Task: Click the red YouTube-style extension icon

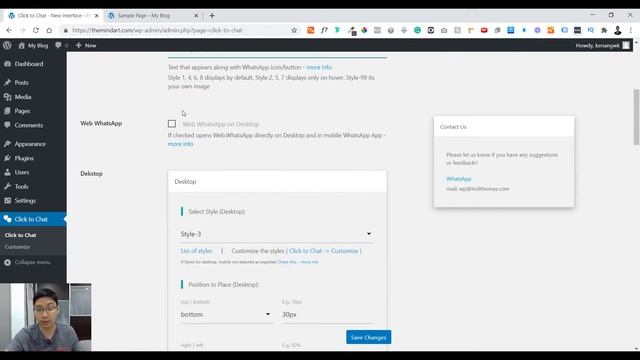Action: (484, 30)
